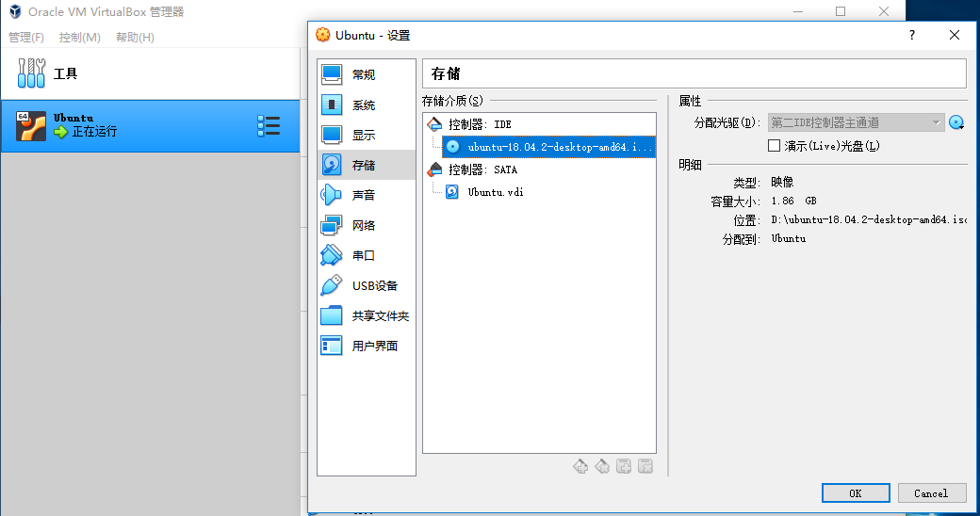Viewport: 980px width, 516px height.
Task: Click the 分配到 value Ubuntu
Action: (788, 238)
